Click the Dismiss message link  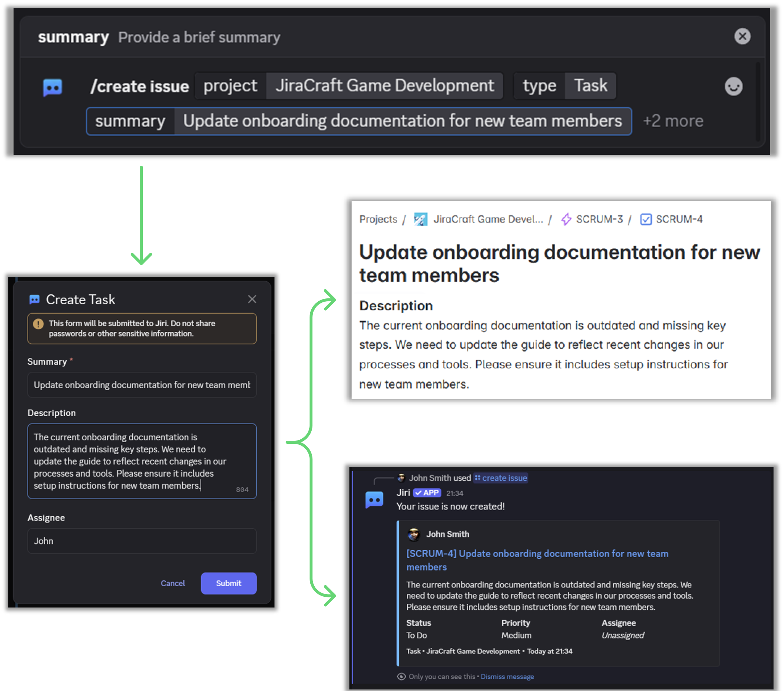tap(507, 676)
